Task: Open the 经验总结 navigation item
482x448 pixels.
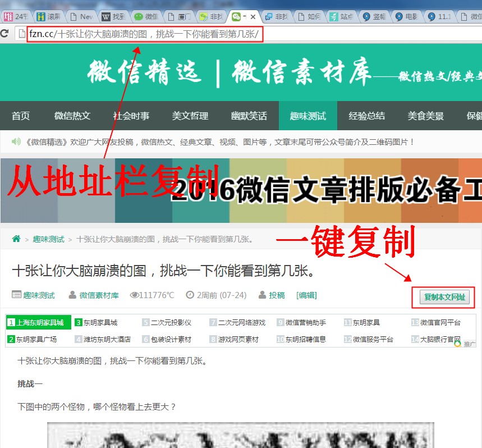Action: tap(367, 116)
